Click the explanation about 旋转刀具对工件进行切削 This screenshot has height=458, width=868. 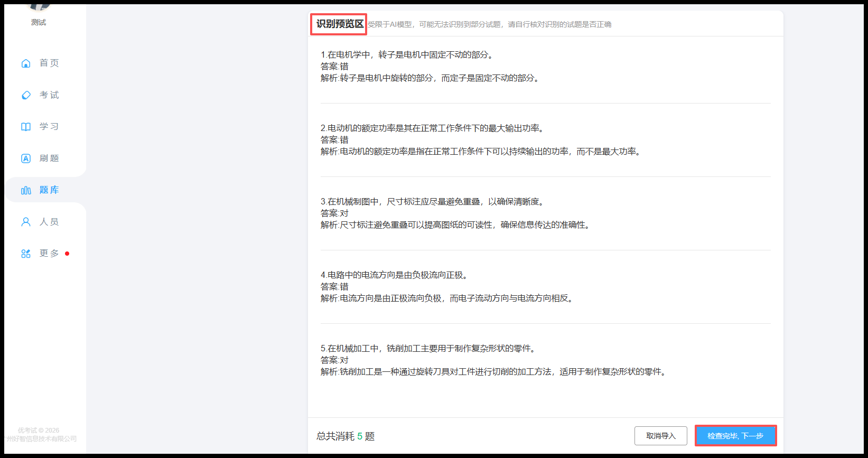[x=494, y=372]
